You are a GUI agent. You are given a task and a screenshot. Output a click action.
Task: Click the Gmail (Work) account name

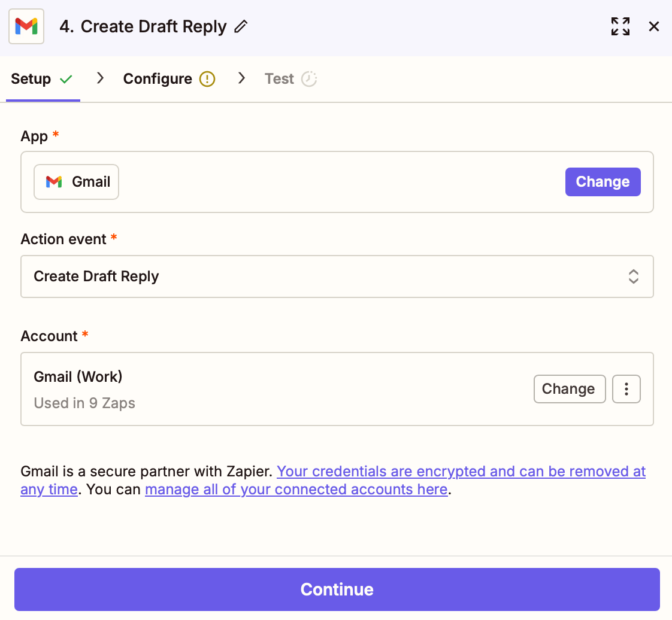78,377
